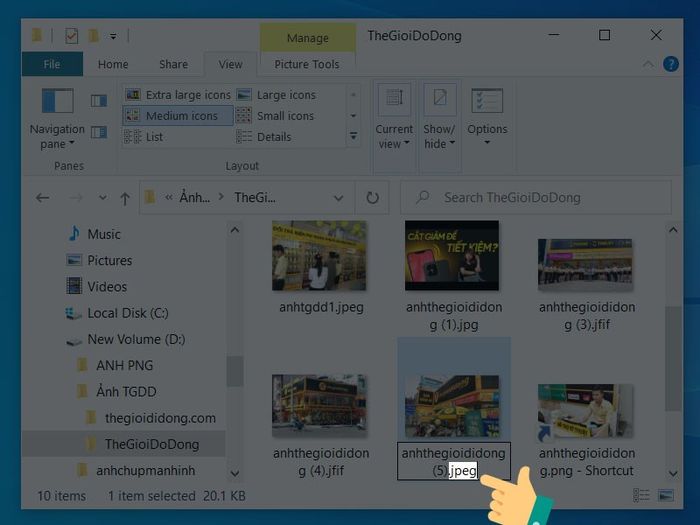Click file list scroll up arrow
Screen dimensions: 700x525
673,230
